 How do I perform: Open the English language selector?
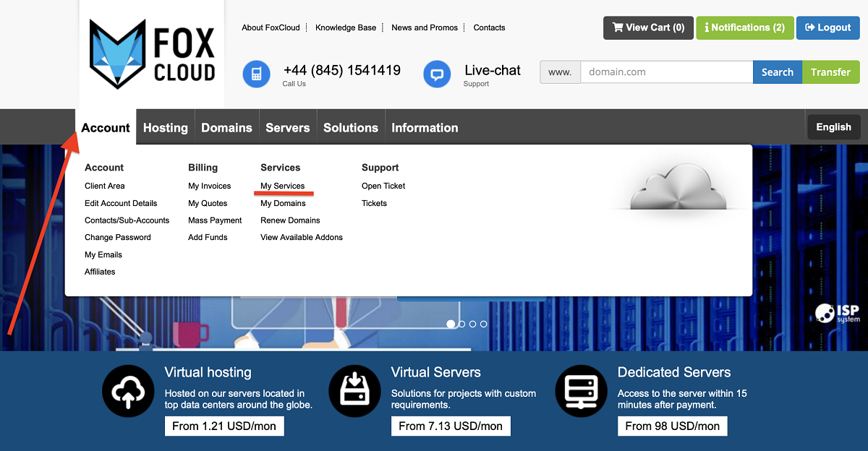click(x=833, y=127)
